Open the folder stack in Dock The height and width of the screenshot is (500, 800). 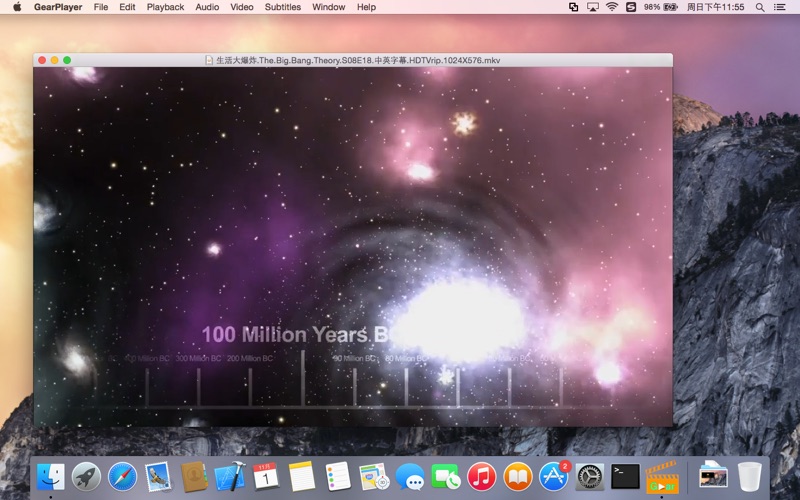[x=713, y=477]
